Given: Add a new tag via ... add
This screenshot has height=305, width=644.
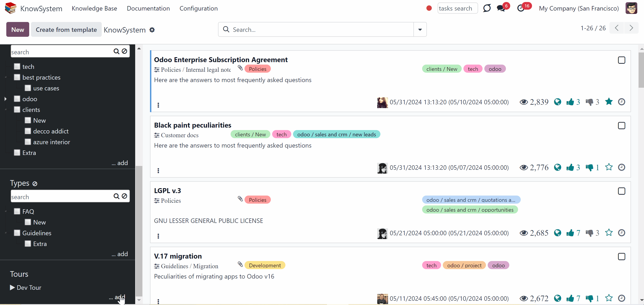Looking at the screenshot, I should point(120,163).
